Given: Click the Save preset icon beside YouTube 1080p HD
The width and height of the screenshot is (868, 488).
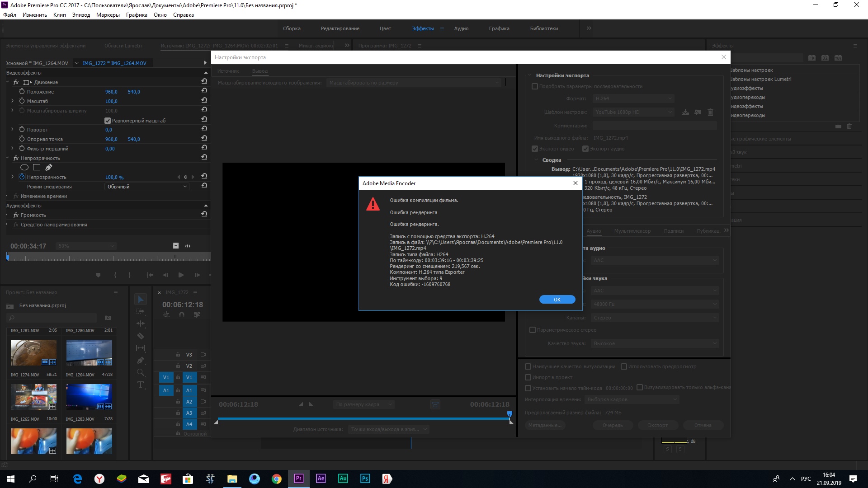Looking at the screenshot, I should point(685,112).
